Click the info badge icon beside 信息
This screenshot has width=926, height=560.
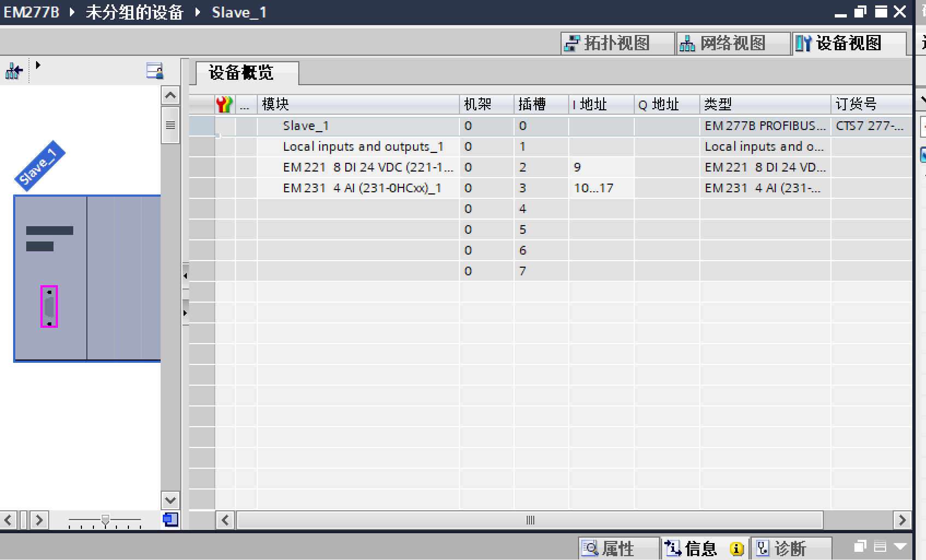tap(736, 549)
